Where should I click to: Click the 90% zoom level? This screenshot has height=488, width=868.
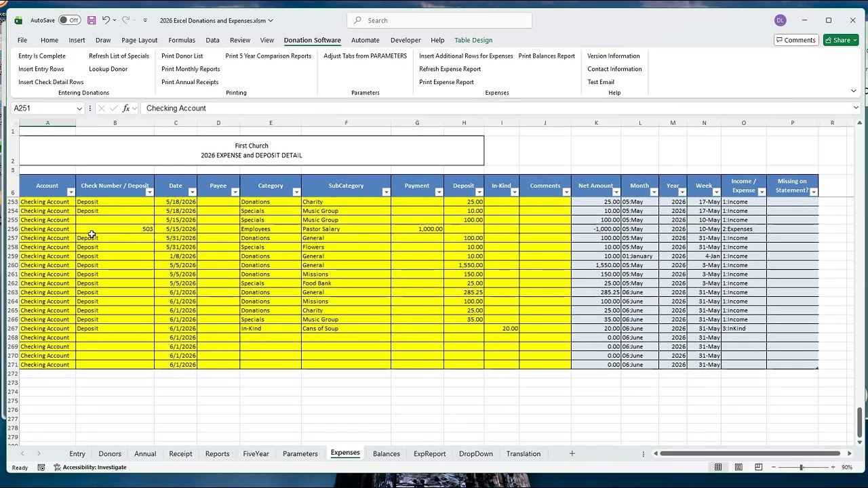click(x=846, y=467)
